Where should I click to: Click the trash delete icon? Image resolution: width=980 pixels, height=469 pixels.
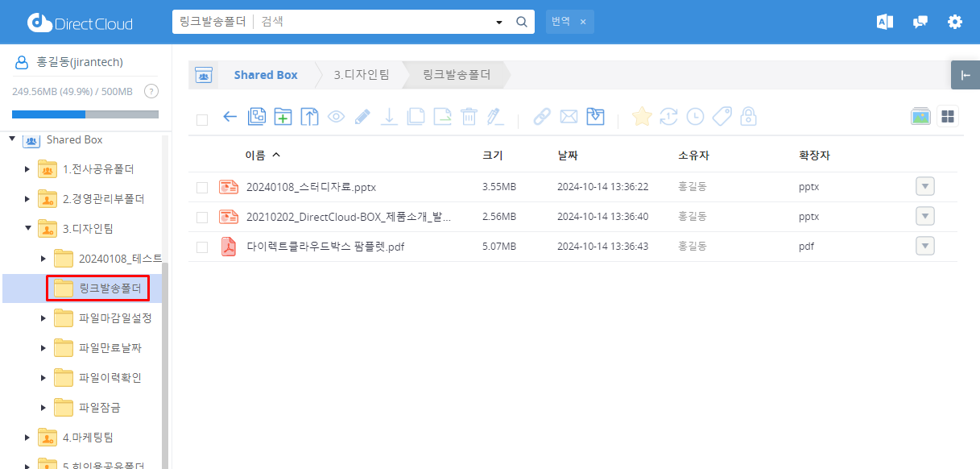[x=469, y=117]
